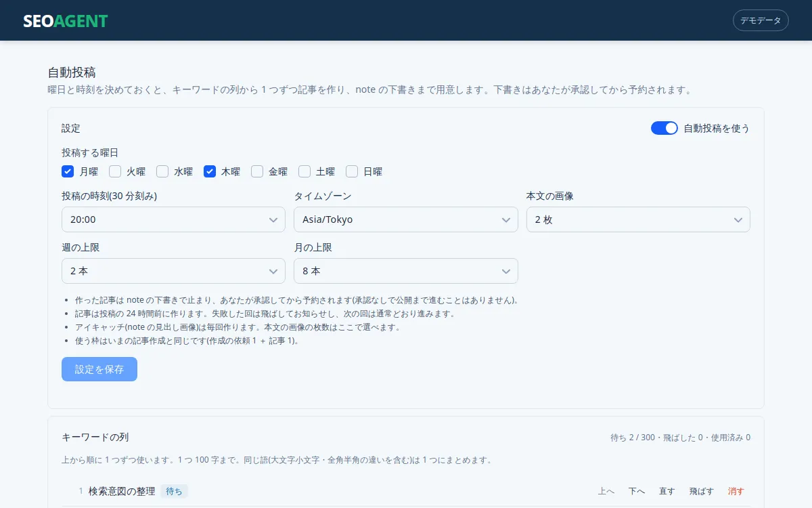
Task: Click the 自動投稿 page heading
Action: (x=72, y=72)
